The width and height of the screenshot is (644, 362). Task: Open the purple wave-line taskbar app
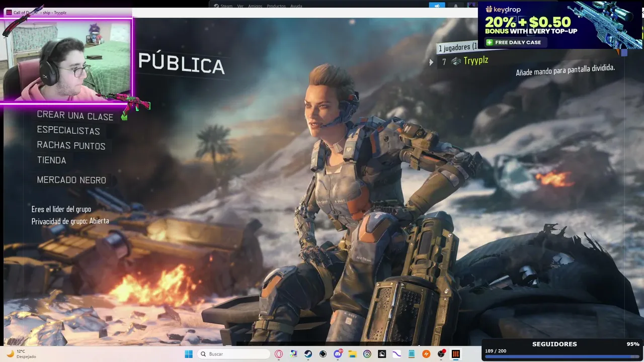point(397,354)
